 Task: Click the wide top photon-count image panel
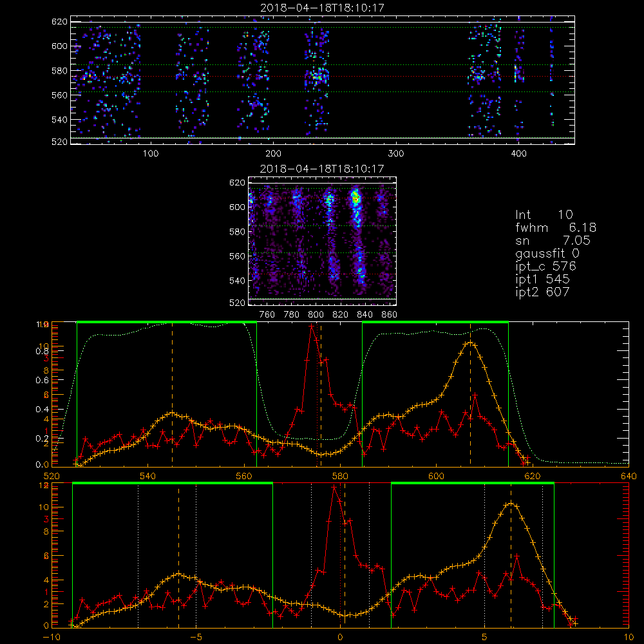323,80
